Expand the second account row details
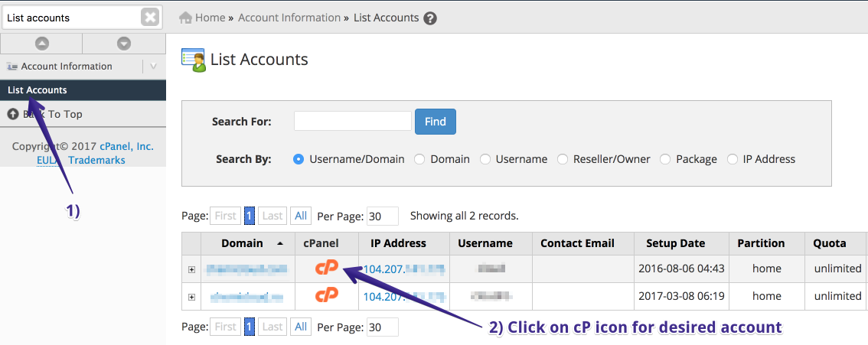This screenshot has height=345, width=868. click(191, 297)
